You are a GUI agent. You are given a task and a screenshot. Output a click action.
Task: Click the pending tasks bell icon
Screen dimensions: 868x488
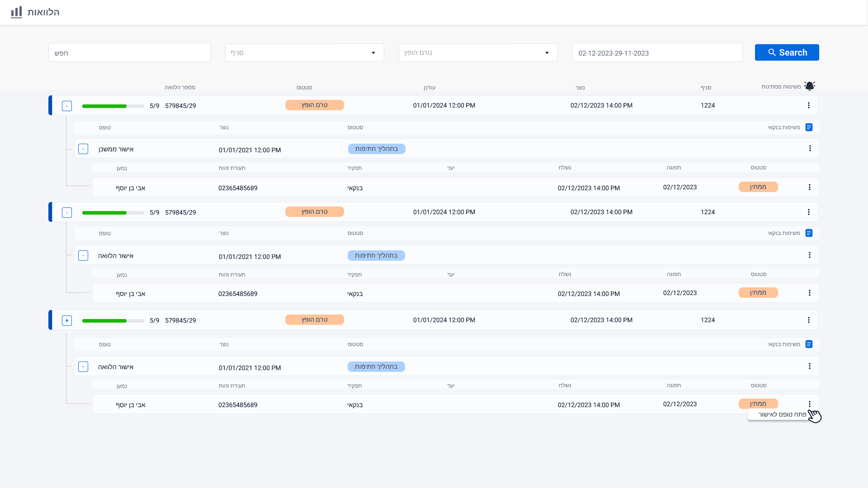[810, 86]
